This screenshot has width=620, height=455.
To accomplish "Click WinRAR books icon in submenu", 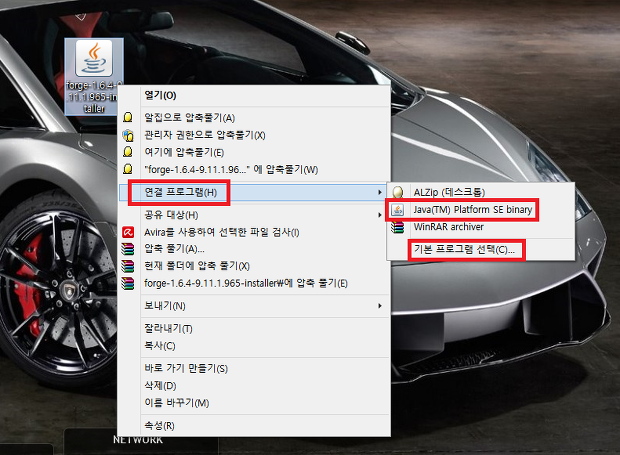I will (x=397, y=227).
